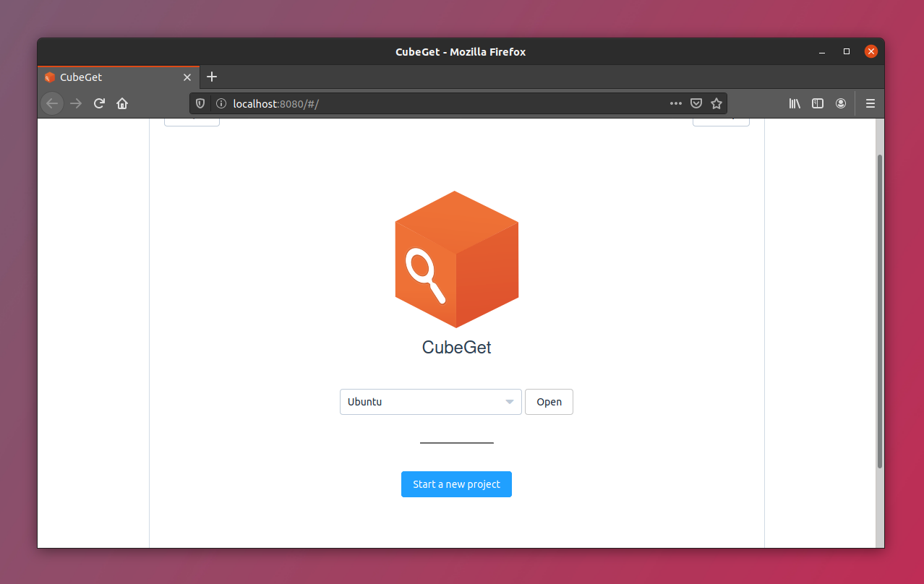Image resolution: width=924 pixels, height=584 pixels.
Task: Open a new browser tab
Action: point(212,77)
